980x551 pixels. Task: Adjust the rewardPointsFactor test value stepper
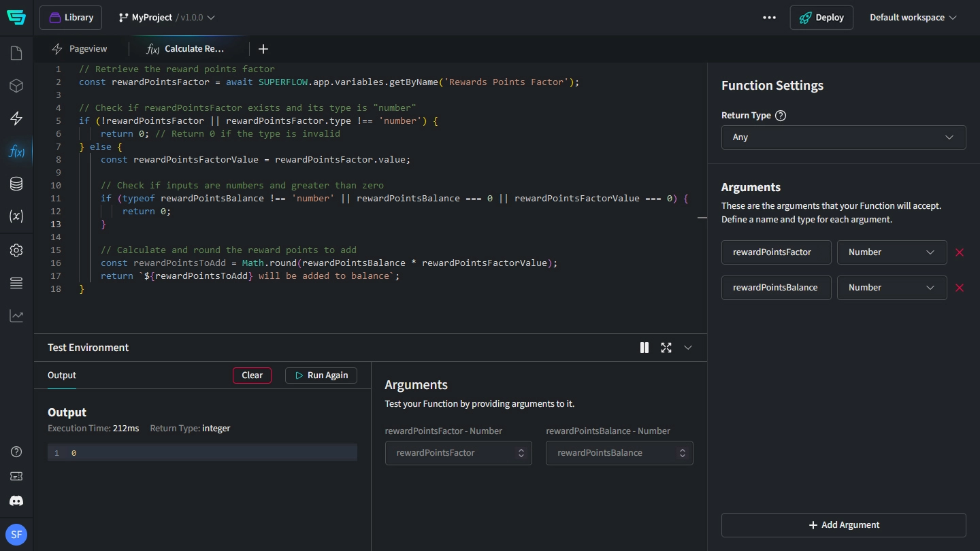click(521, 453)
